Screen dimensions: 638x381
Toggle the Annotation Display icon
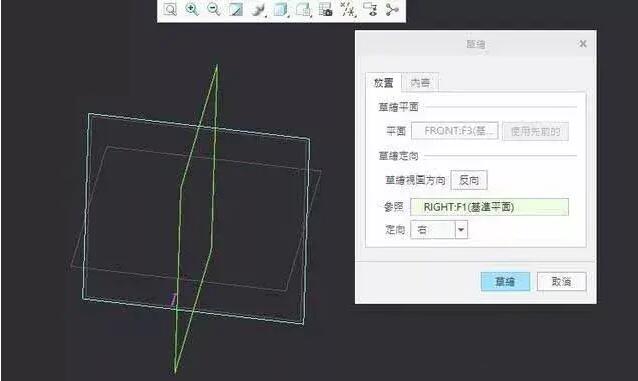click(370, 9)
